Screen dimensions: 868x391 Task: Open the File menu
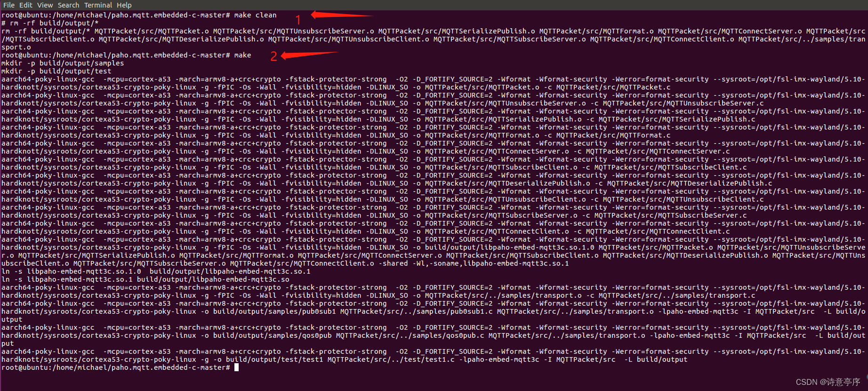[9, 5]
